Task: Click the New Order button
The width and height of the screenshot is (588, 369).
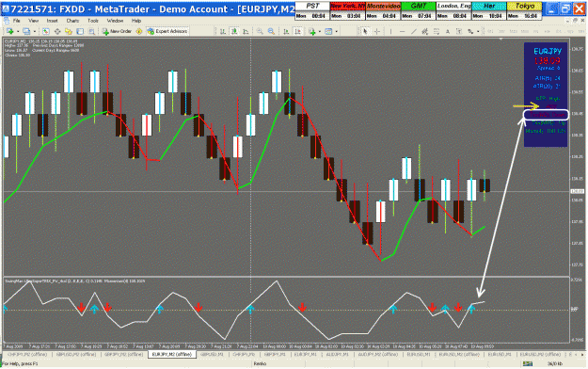Action: coord(117,31)
